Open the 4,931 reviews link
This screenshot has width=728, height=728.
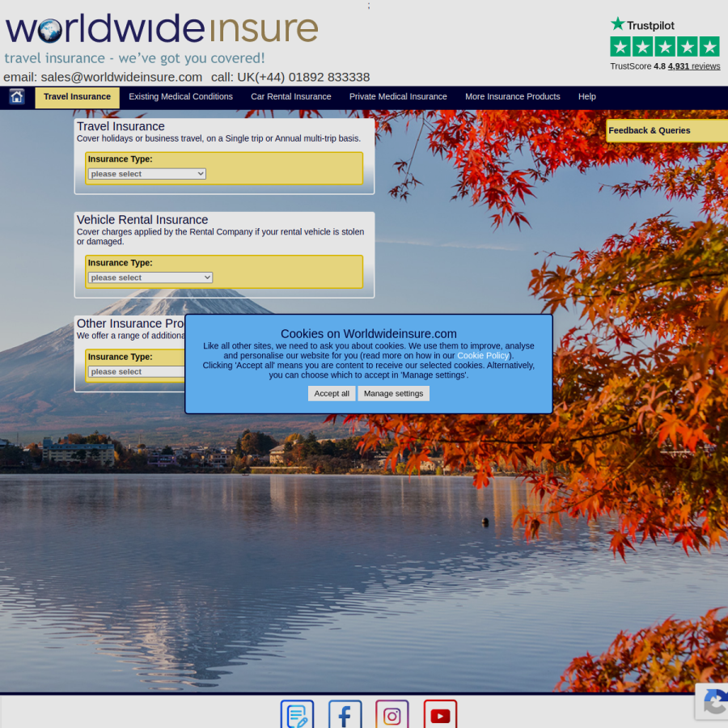pyautogui.click(x=694, y=66)
